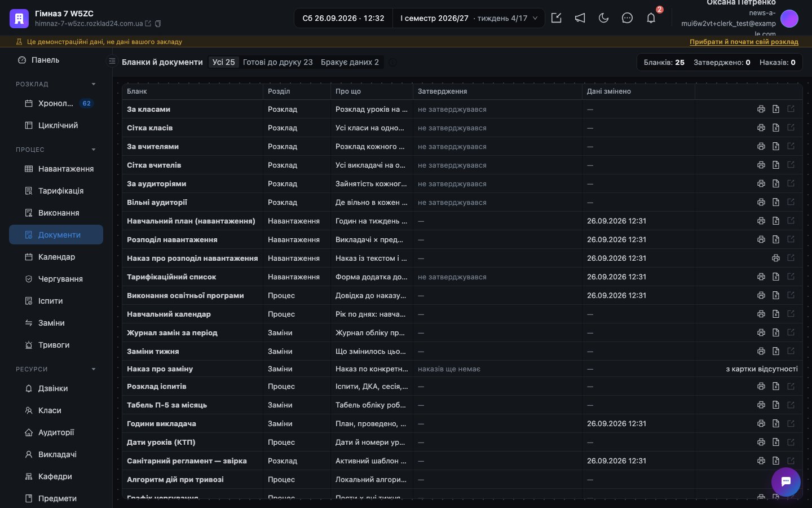Collapse the РЕСУРСИ sidebar section
The height and width of the screenshot is (508, 812).
point(94,369)
